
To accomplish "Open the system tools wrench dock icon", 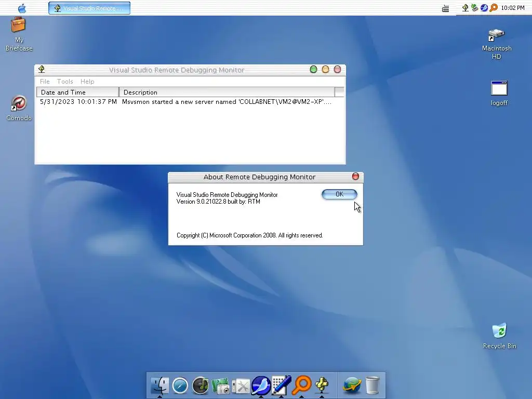I will coord(241,386).
